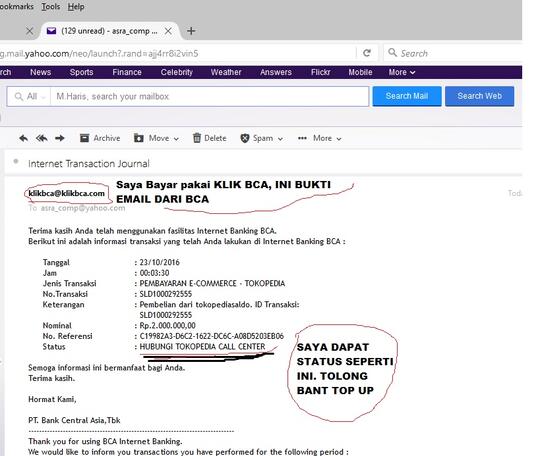Click the Search Mail button
The image size is (540, 456).
tap(407, 96)
